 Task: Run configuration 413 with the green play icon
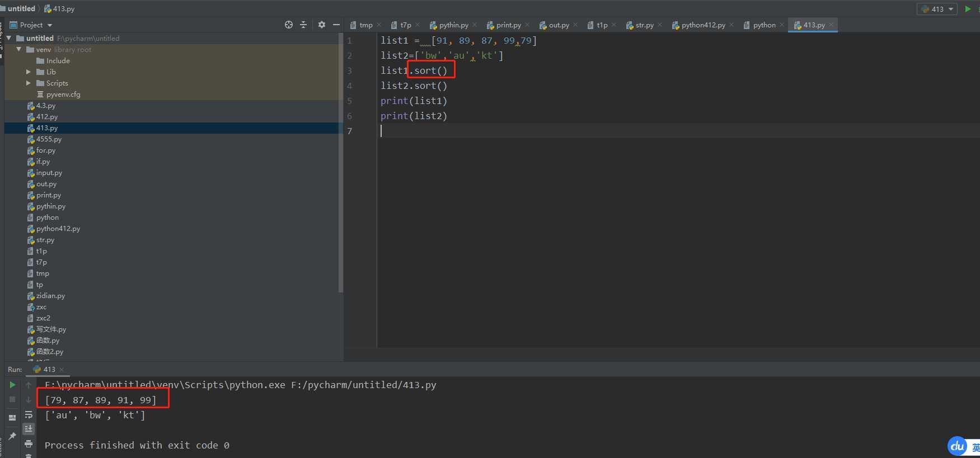coord(968,9)
